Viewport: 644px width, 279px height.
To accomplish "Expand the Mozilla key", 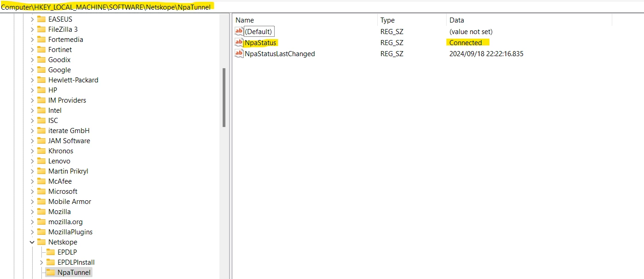I will [x=32, y=212].
